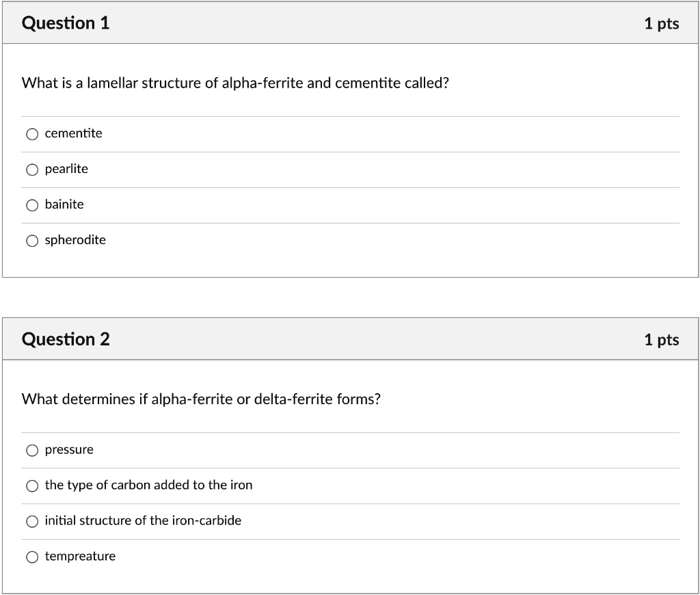
Task: Select the type of carbon answer option
Action: point(148,486)
